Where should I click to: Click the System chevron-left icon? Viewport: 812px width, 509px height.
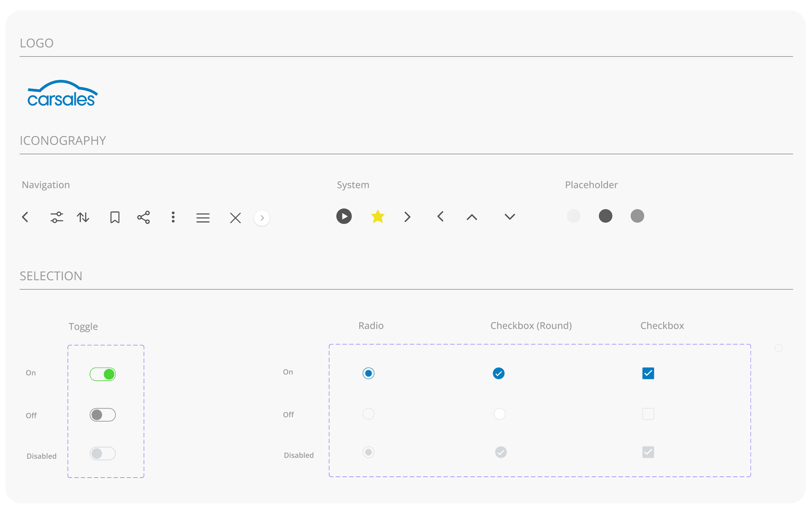pyautogui.click(x=440, y=217)
